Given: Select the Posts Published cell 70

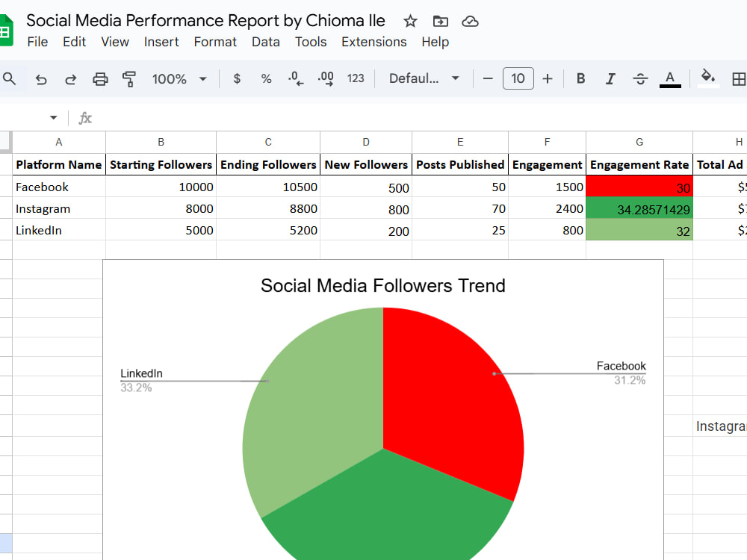Looking at the screenshot, I should 459,208.
